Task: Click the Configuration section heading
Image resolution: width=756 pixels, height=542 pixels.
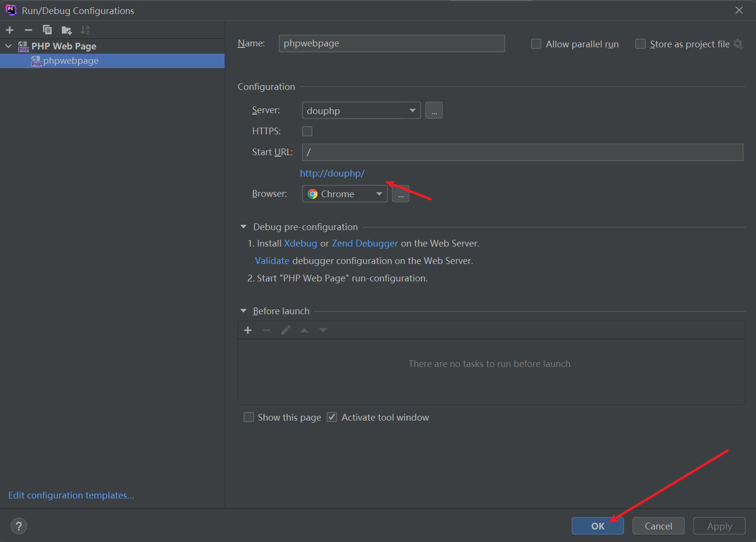Action: coord(266,87)
